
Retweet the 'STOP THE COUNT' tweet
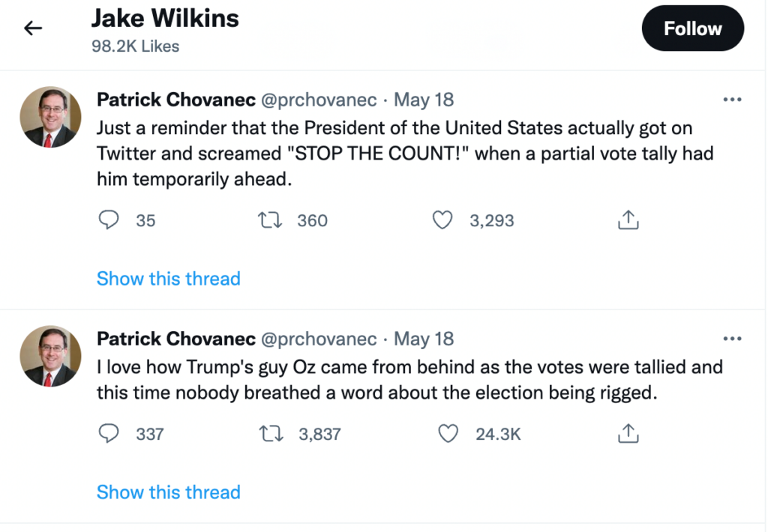point(266,220)
